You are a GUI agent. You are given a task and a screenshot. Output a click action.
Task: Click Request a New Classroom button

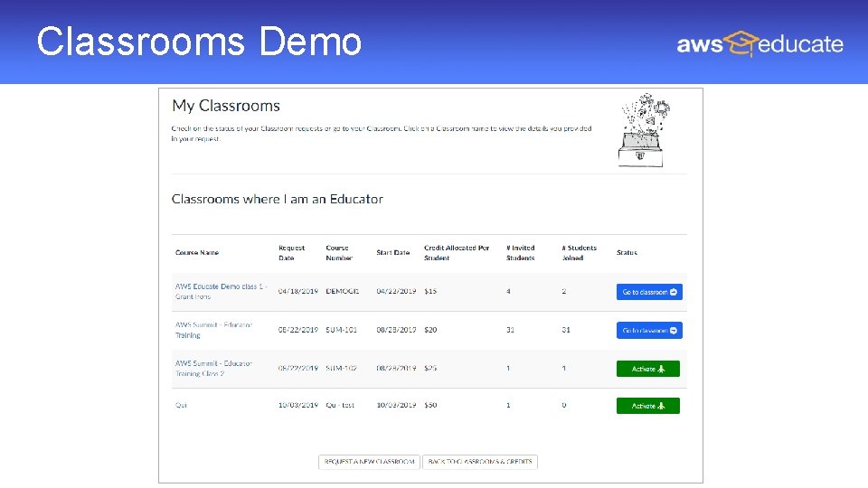369,462
